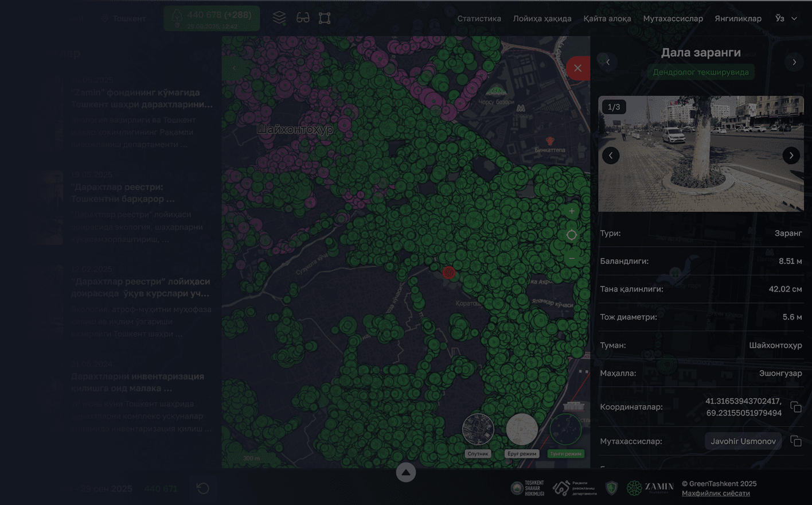Image resolution: width=812 pixels, height=505 pixels.
Task: Open the Статистика menu item
Action: 479,18
